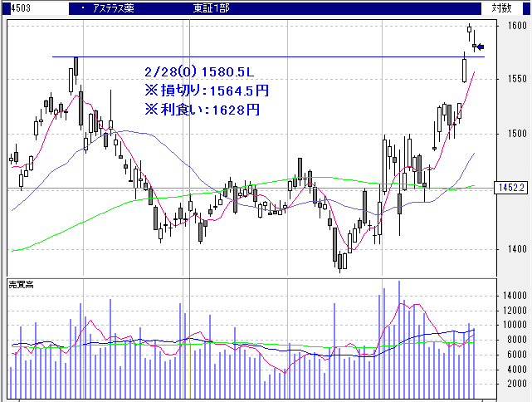Screen dimensions: 532x402
Task: Click the blue arrow marker beside latest candle
Action: point(480,47)
